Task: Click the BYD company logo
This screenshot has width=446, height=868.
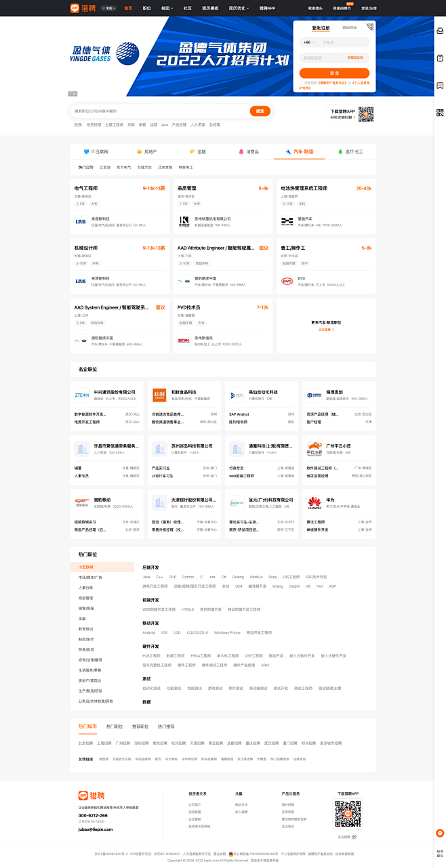Action: click(x=287, y=280)
